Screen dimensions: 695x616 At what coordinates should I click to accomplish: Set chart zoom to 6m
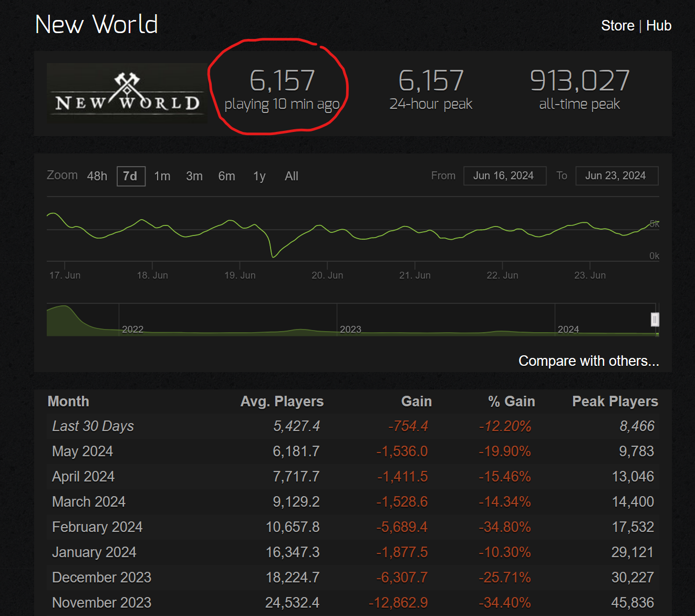pyautogui.click(x=226, y=176)
